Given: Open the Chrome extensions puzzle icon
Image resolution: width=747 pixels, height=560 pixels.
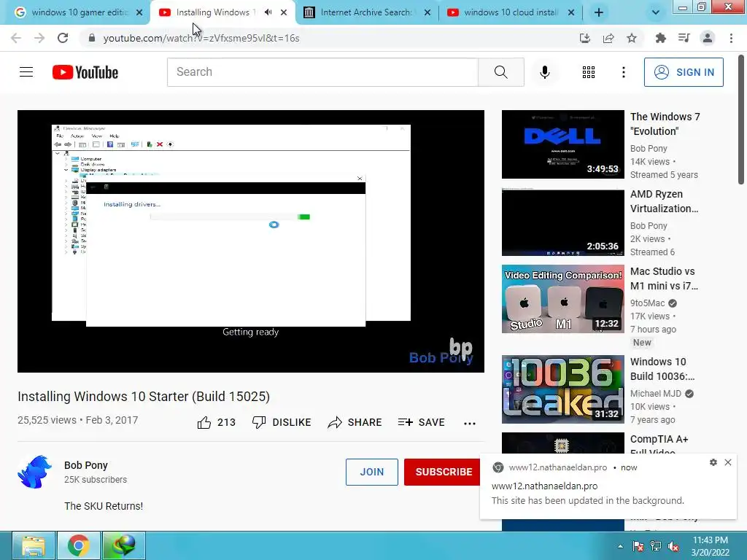Looking at the screenshot, I should click(x=661, y=38).
